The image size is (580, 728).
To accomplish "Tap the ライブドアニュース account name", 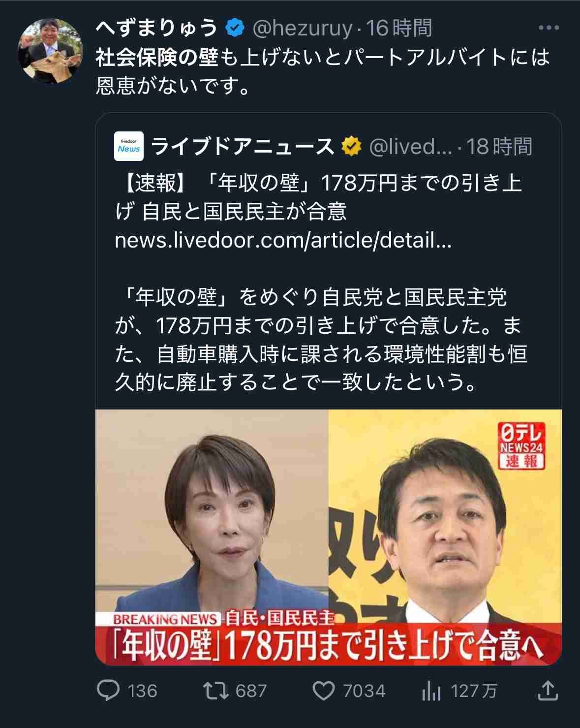I will coord(243,146).
